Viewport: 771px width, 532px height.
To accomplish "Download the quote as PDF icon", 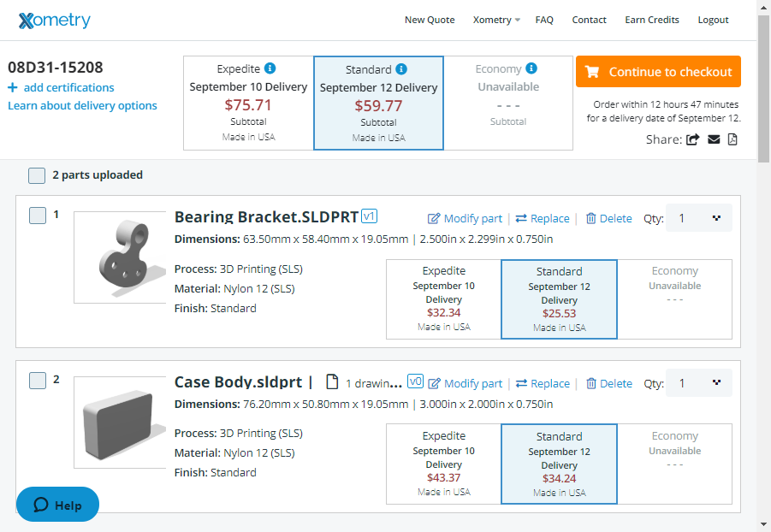I will pyautogui.click(x=733, y=139).
